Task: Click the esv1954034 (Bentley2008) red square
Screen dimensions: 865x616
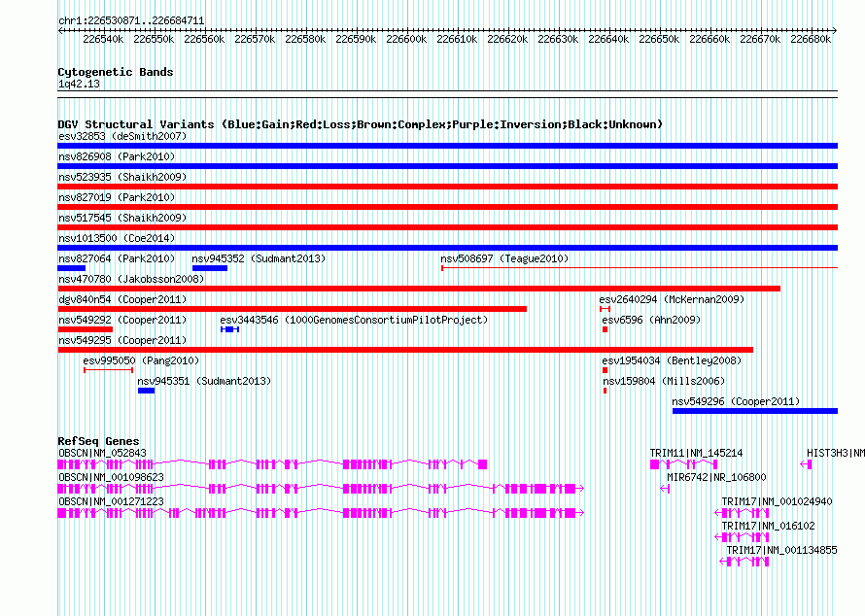Action: click(x=605, y=370)
